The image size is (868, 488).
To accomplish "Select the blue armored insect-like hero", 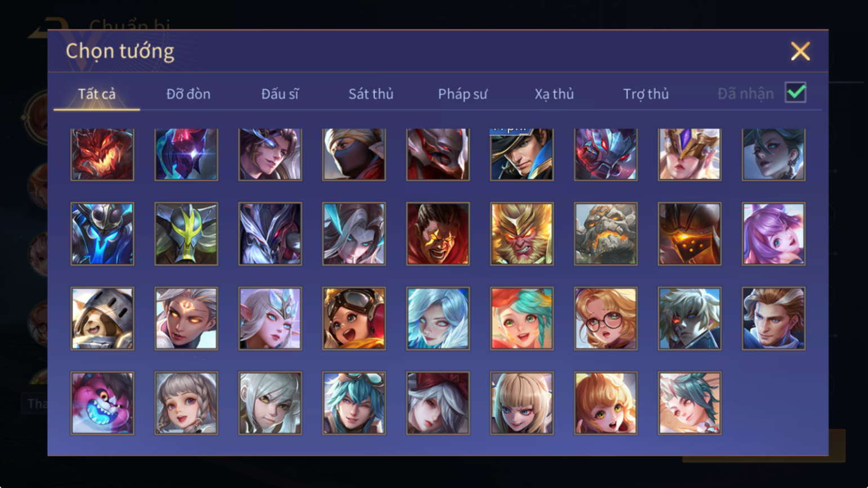I will point(102,234).
